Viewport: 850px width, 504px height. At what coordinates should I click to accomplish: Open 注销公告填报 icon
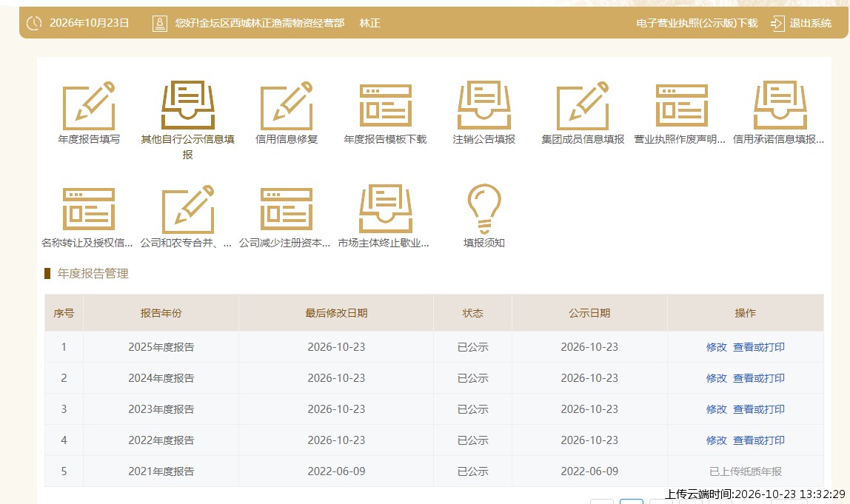pyautogui.click(x=484, y=106)
